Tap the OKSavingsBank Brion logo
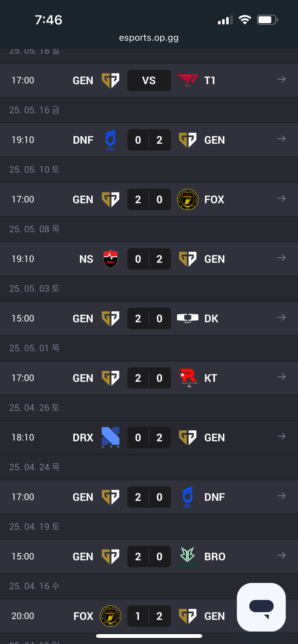Viewport: 298px width, 644px height. (187, 556)
